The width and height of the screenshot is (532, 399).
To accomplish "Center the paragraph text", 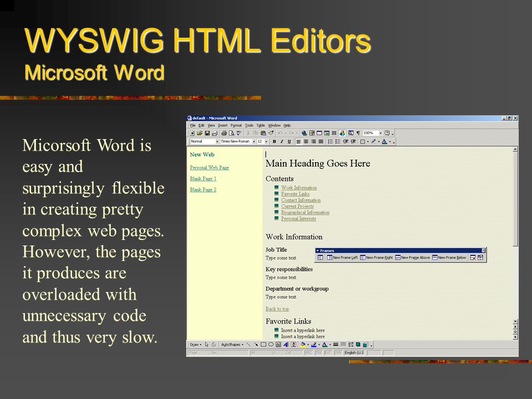I will click(x=306, y=142).
